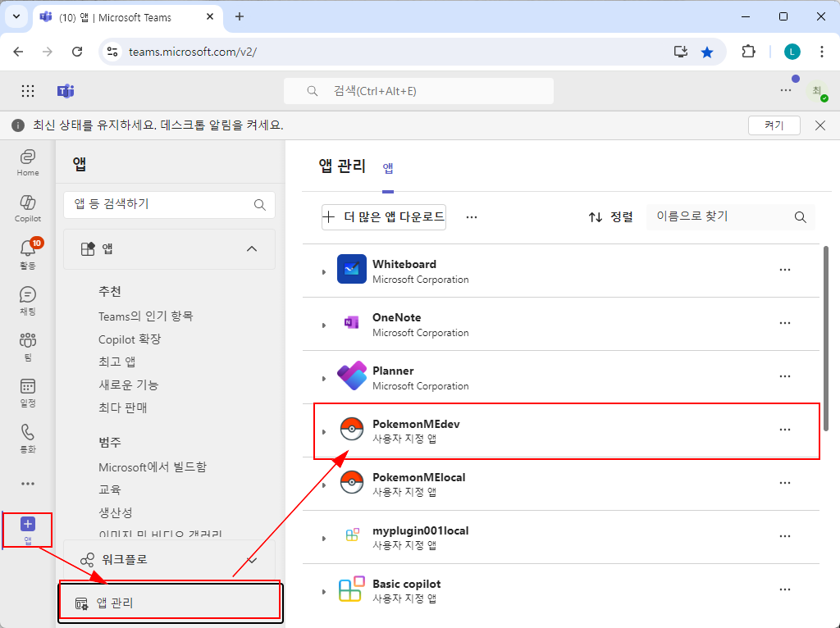Expand the PokemonMElocal row triangle

[323, 485]
